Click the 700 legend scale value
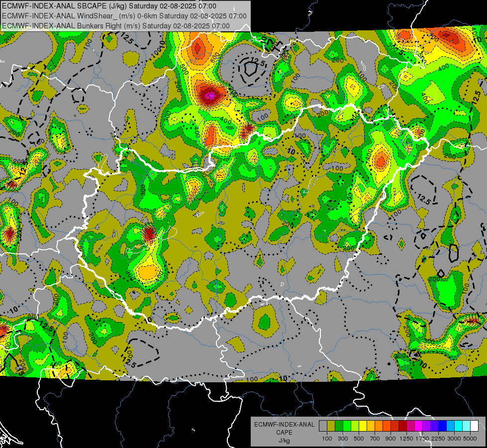 click(375, 439)
